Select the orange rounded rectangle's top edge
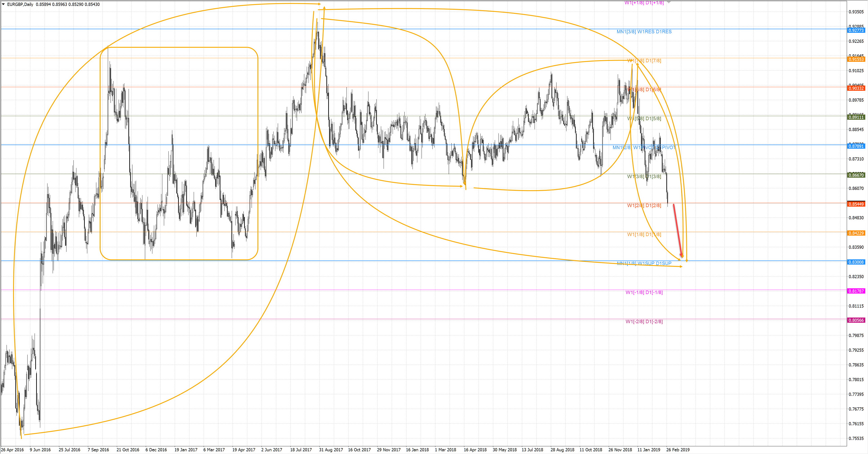 [x=179, y=47]
